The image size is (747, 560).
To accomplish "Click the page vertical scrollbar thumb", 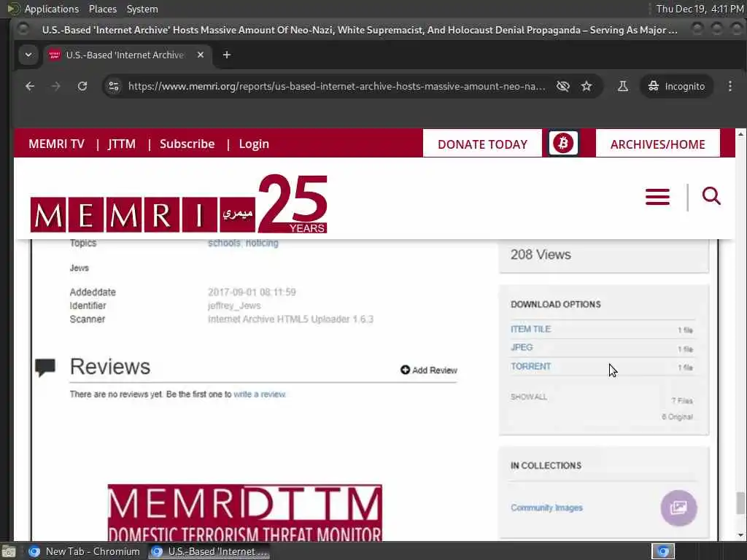I will coord(740,503).
